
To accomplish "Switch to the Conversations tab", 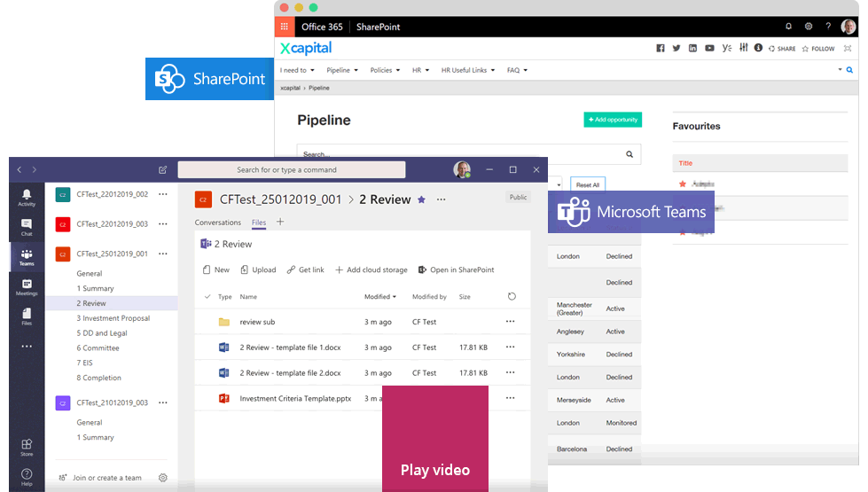I will (x=217, y=223).
